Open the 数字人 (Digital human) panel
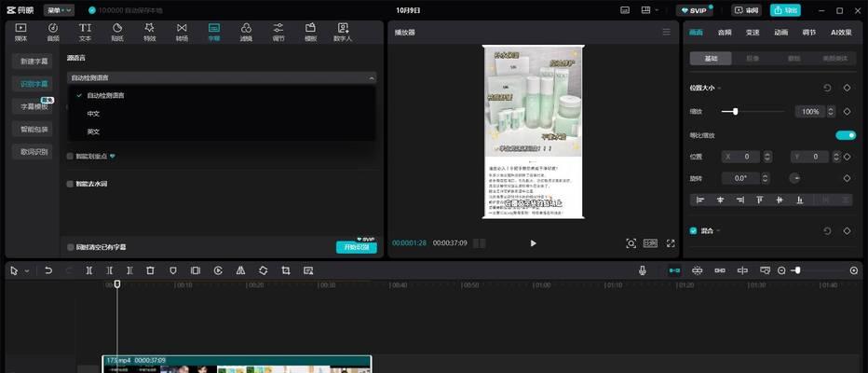The image size is (868, 373). [x=343, y=32]
